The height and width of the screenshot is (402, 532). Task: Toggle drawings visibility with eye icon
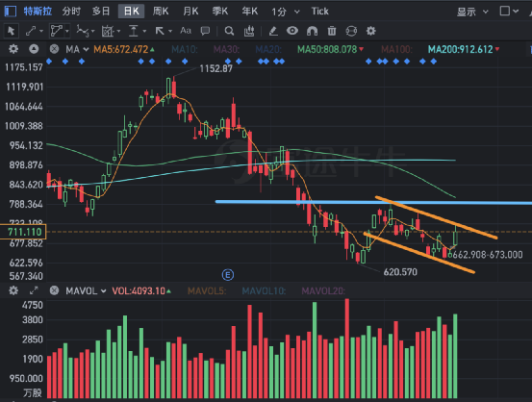coord(292,31)
